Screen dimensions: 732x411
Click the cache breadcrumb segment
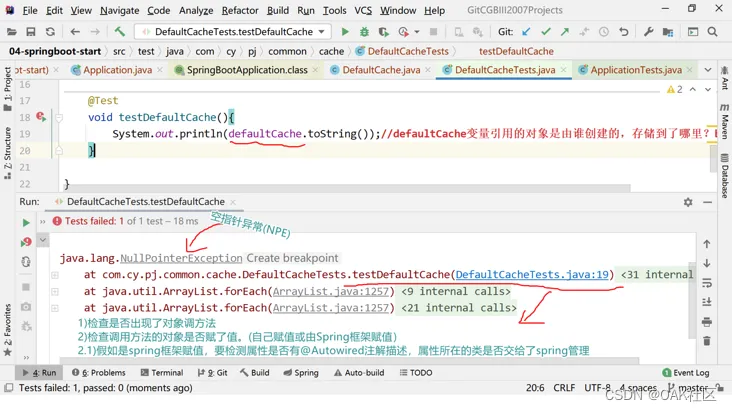pos(331,51)
